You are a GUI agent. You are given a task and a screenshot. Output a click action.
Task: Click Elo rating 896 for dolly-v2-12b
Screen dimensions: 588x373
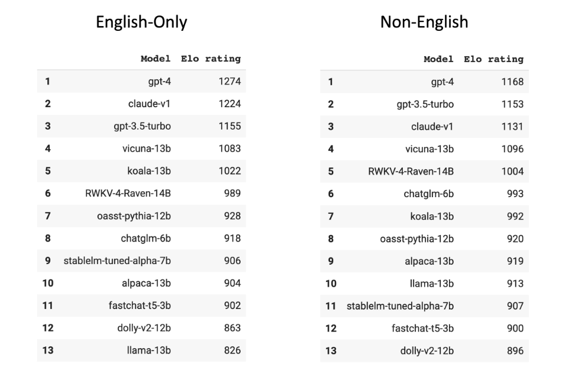click(x=515, y=351)
